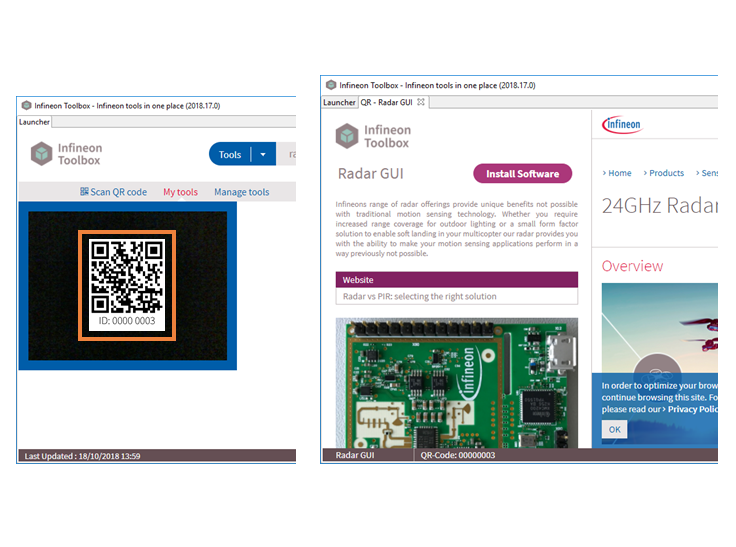The width and height of the screenshot is (736, 547).
Task: Click left window title bar app icon
Action: point(27,105)
